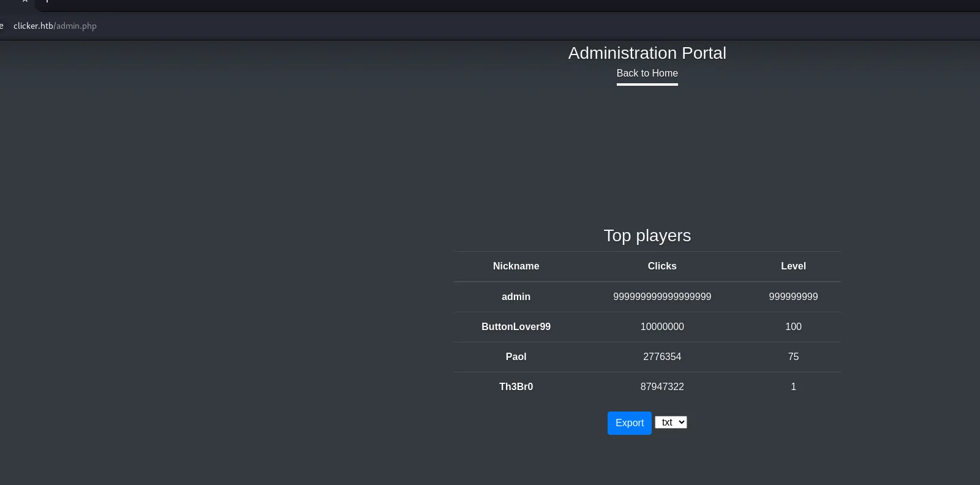Click the Paol nickname cell
The image size is (980, 485).
point(516,357)
